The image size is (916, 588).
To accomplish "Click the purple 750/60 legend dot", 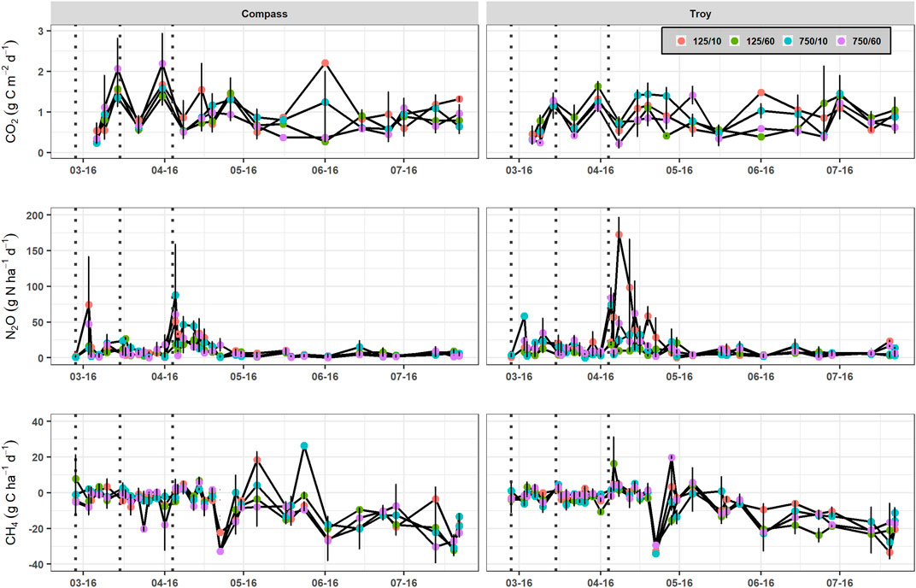I will (x=841, y=41).
